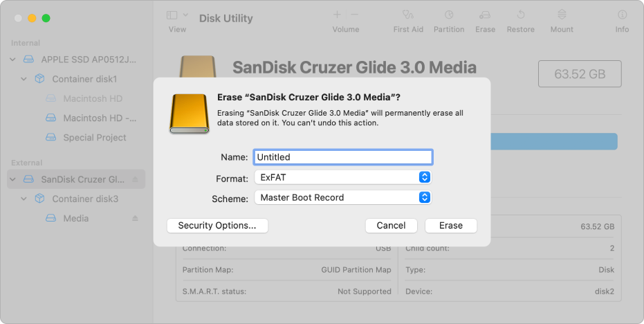Select SanDisk Cruzer Gl... in sidebar
Viewport: 644px width, 324px height.
point(76,179)
